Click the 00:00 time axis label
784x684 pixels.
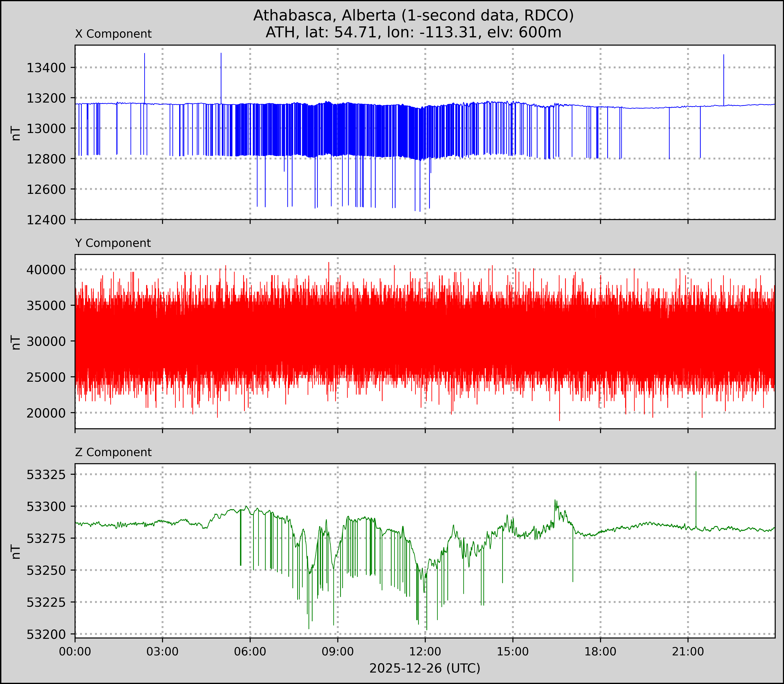click(75, 652)
